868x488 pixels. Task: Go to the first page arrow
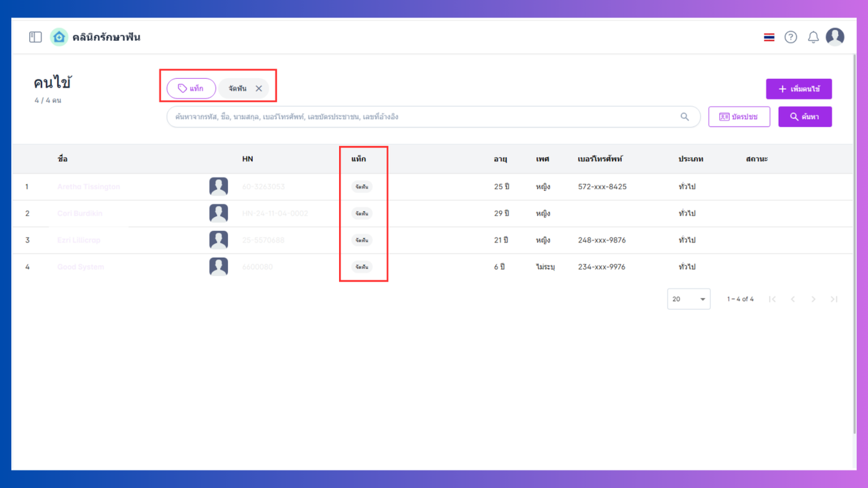(772, 299)
